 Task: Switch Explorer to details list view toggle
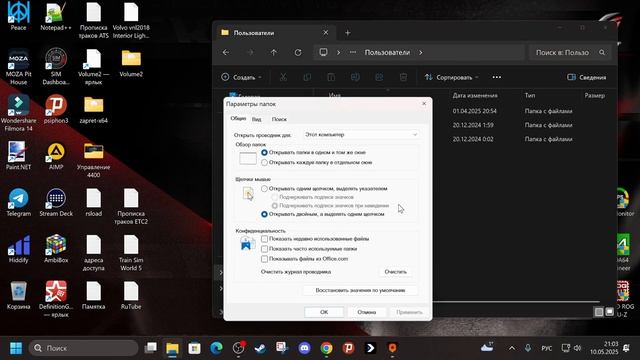[599, 312]
